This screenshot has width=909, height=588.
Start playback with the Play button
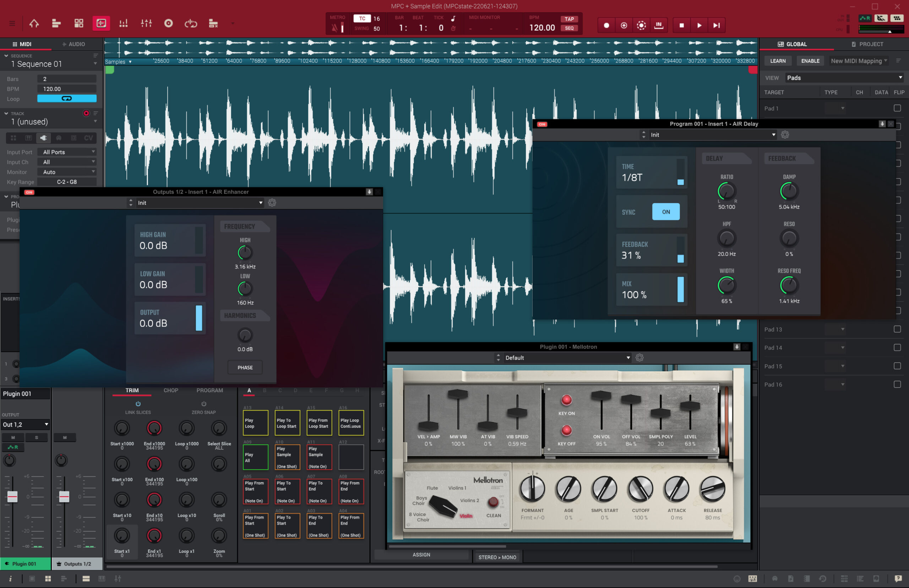point(699,26)
